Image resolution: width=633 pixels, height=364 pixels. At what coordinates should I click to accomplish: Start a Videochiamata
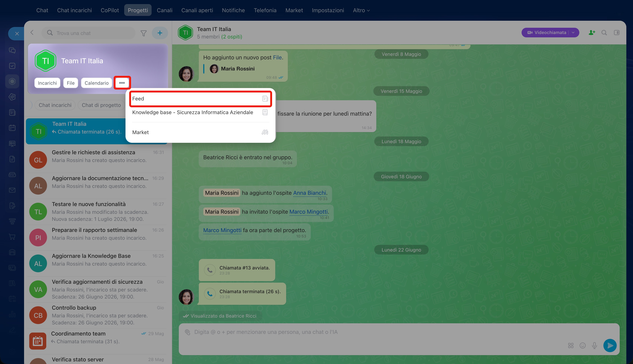click(547, 33)
